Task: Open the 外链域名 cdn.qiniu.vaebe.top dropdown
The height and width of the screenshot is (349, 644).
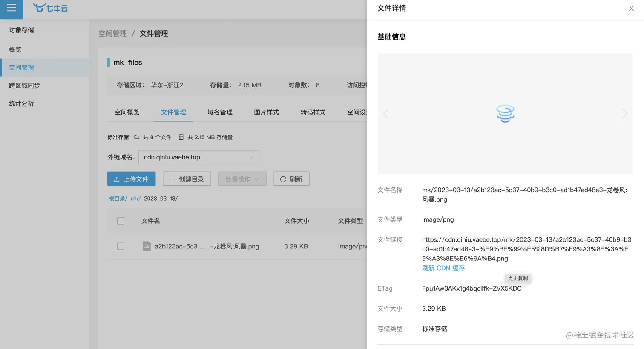Action: click(x=199, y=157)
